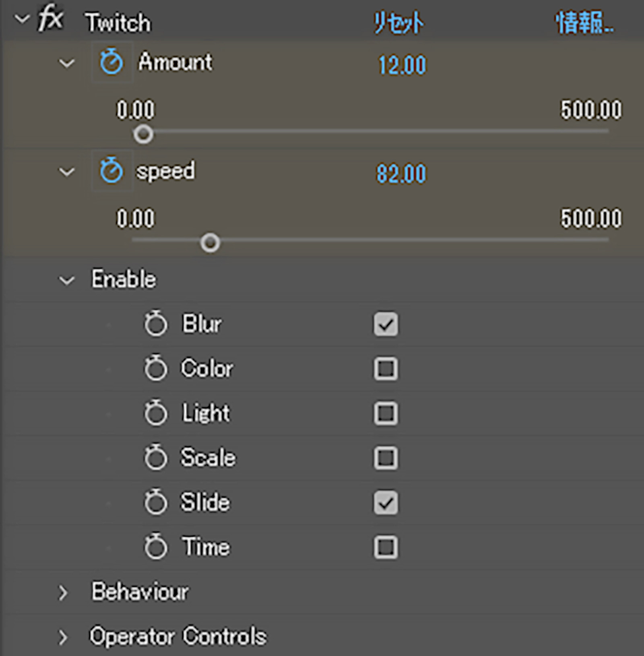This screenshot has height=656, width=644.
Task: Uncheck the Blur checkbox
Action: coord(386,324)
